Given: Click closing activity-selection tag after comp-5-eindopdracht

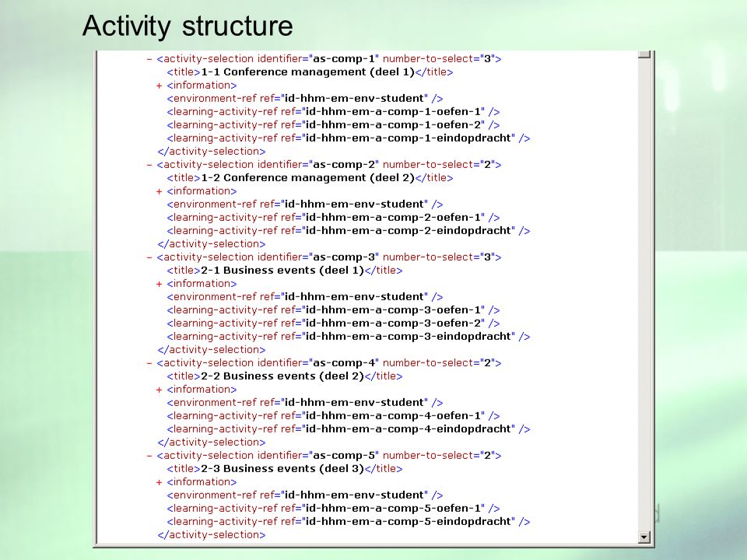Looking at the screenshot, I should pyautogui.click(x=212, y=535).
